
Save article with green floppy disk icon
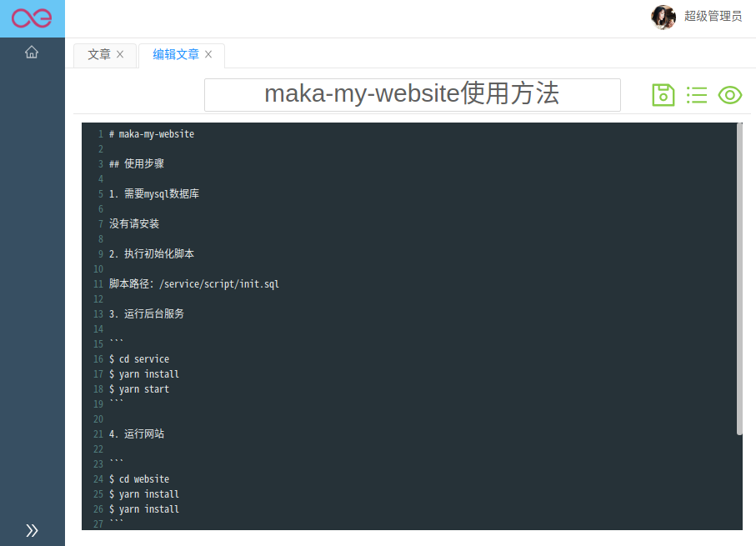click(663, 95)
